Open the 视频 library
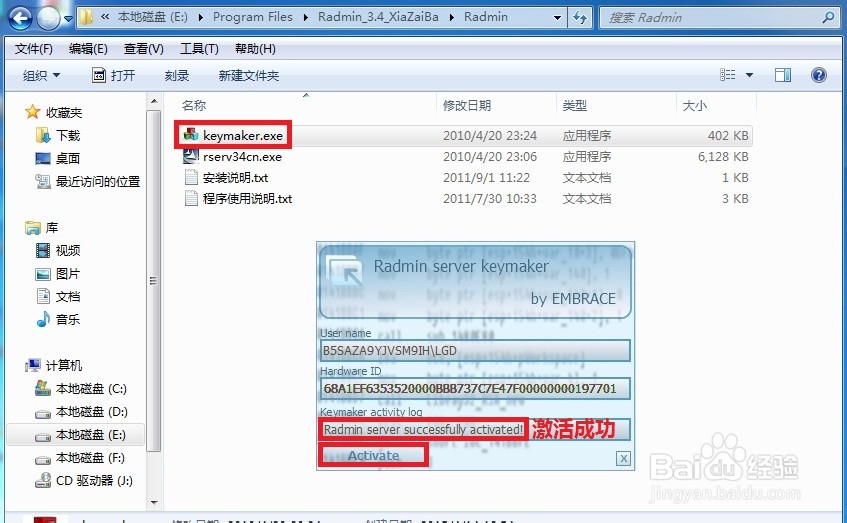This screenshot has width=847, height=523. [68, 251]
